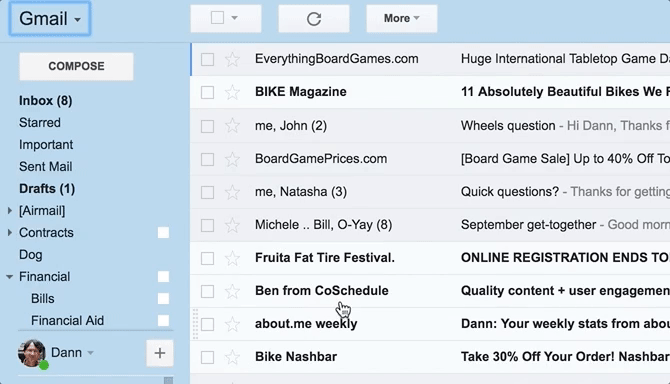Star the BoardGamePrices.com email
Screen dimensions: 670x384
[x=232, y=159]
